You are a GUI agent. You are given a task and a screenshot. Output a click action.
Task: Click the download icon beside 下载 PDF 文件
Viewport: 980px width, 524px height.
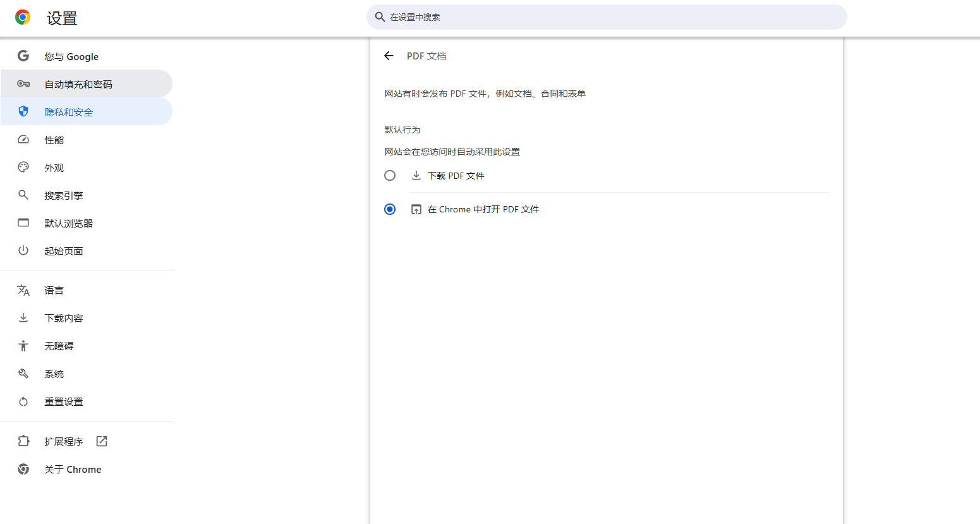coord(416,176)
